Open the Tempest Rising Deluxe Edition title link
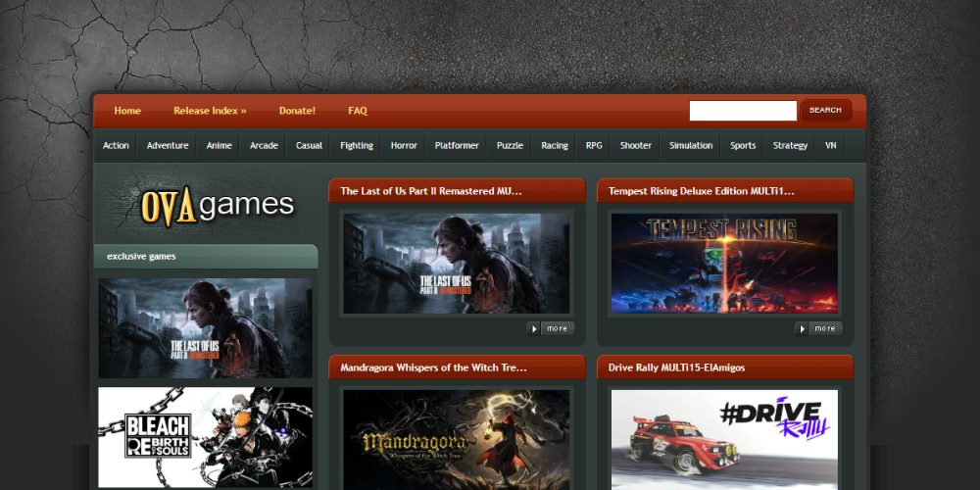Viewport: 980px width, 490px height. [x=702, y=191]
